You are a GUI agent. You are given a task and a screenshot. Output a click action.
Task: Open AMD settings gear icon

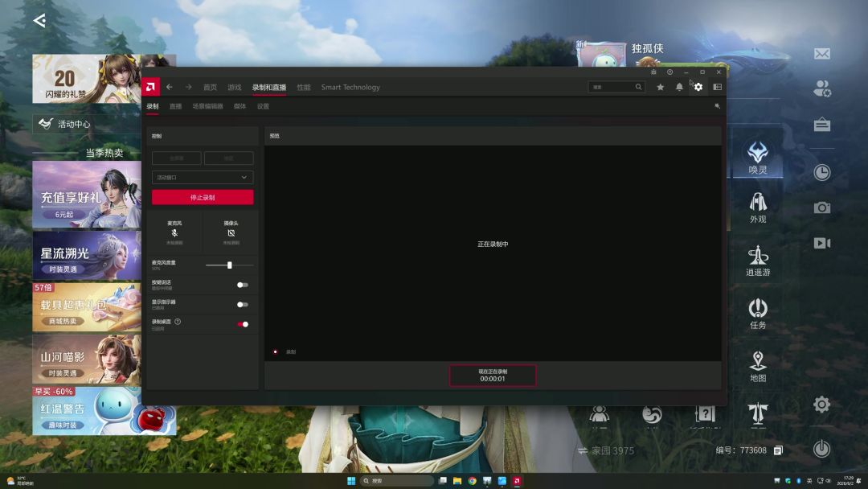pyautogui.click(x=698, y=87)
